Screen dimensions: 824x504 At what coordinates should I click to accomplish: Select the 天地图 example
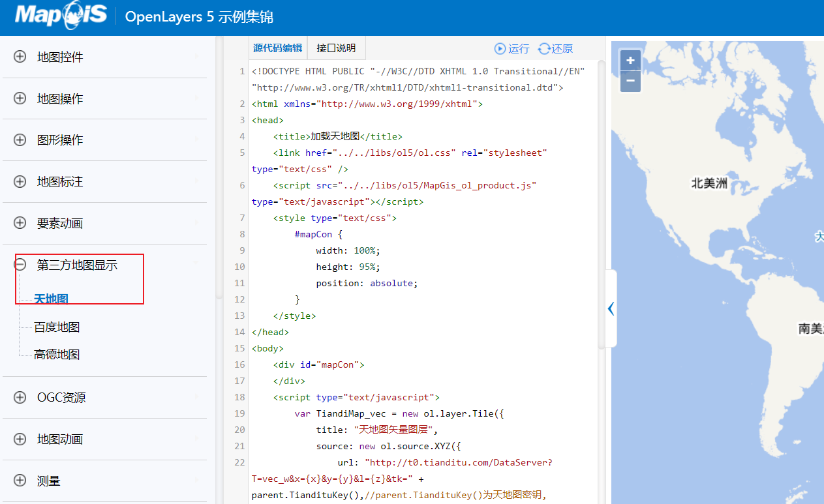[x=52, y=299]
